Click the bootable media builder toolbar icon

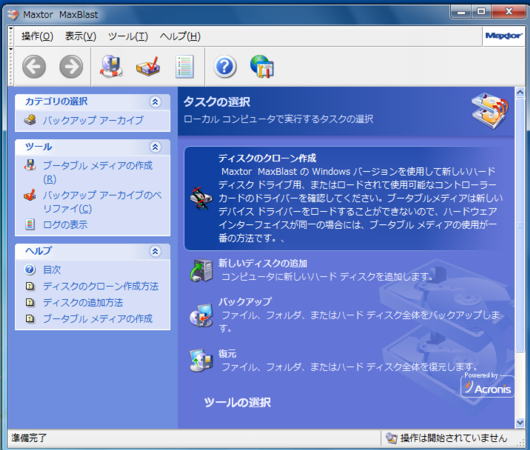(111, 66)
